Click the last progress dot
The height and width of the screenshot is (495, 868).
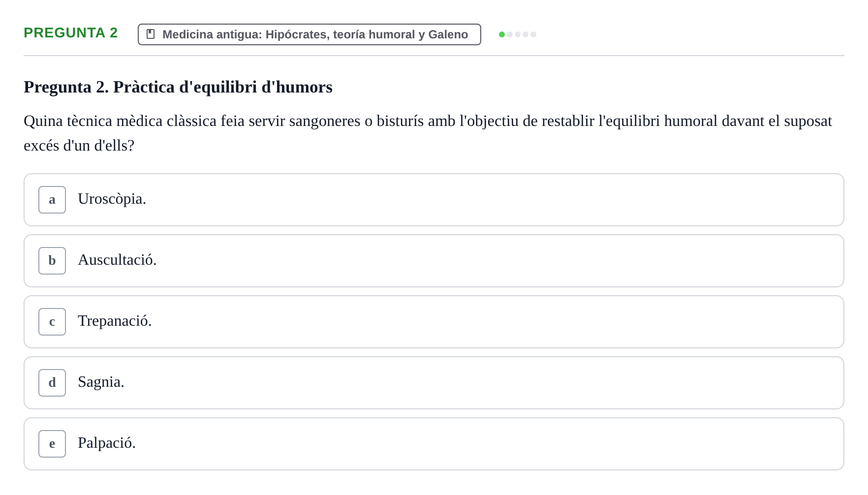pos(533,34)
